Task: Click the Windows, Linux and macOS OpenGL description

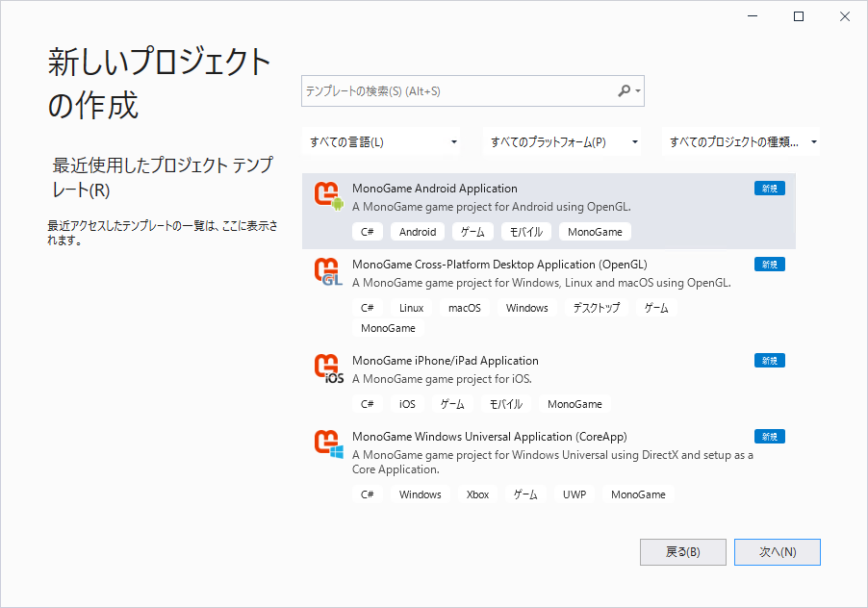Action: [x=542, y=283]
